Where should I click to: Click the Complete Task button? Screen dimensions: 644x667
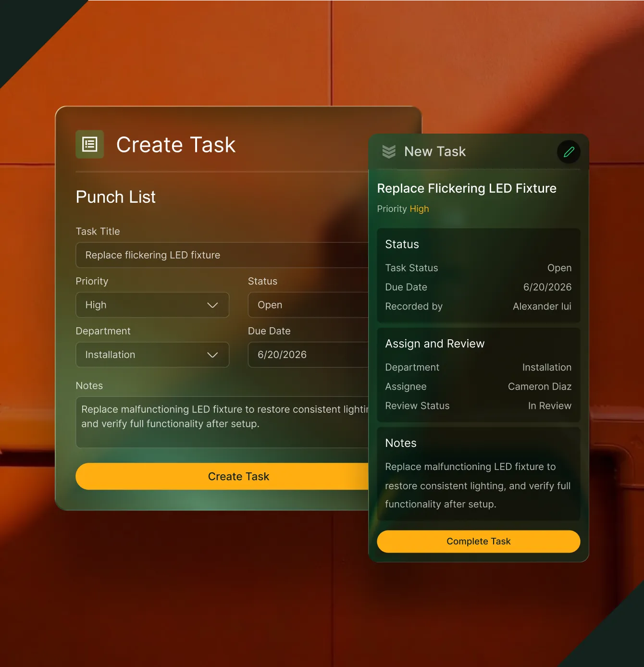pyautogui.click(x=479, y=542)
